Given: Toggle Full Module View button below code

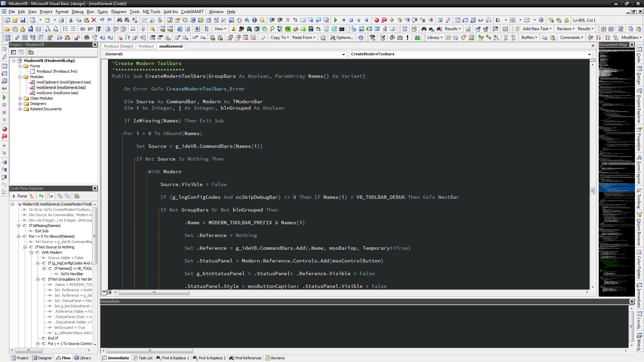Looking at the screenshot, I should point(109,292).
